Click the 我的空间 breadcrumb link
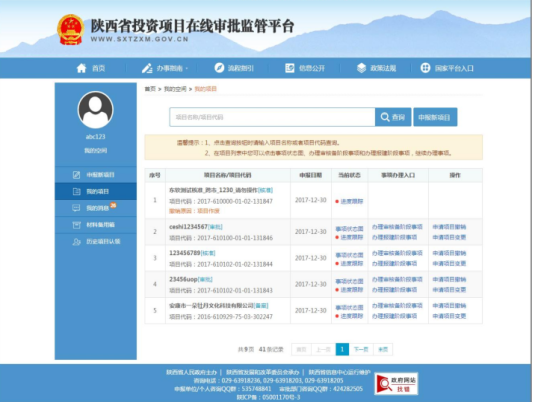The width and height of the screenshot is (533, 403). 175,89
